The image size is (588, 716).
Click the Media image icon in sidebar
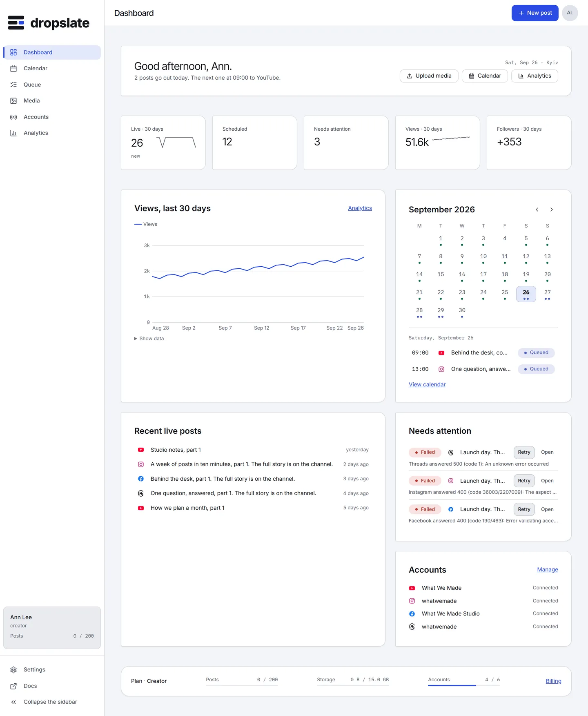(x=13, y=101)
